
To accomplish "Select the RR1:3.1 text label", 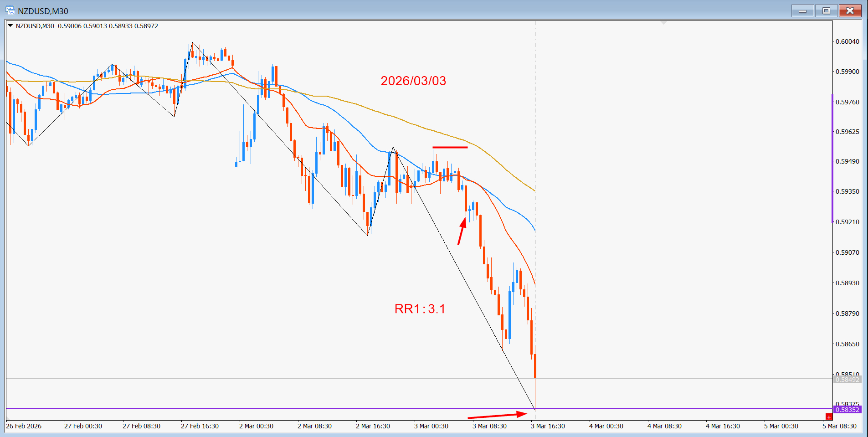I will 420,308.
